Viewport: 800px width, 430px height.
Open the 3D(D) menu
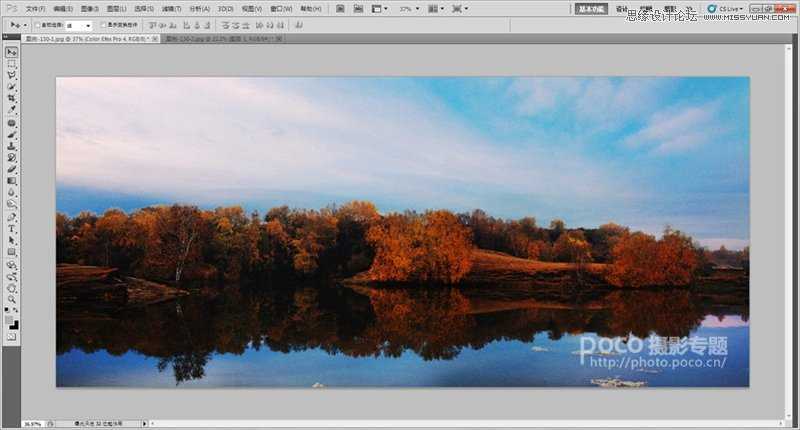(x=226, y=9)
